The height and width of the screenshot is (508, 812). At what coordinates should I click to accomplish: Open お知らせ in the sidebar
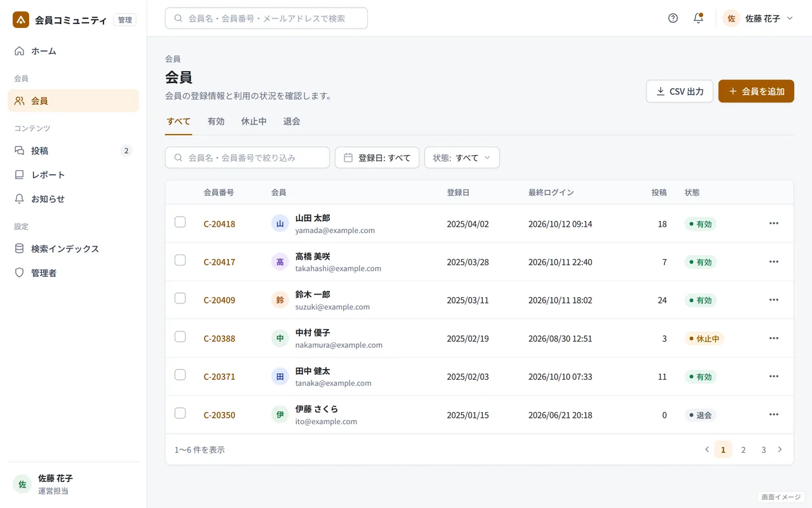tap(73, 199)
